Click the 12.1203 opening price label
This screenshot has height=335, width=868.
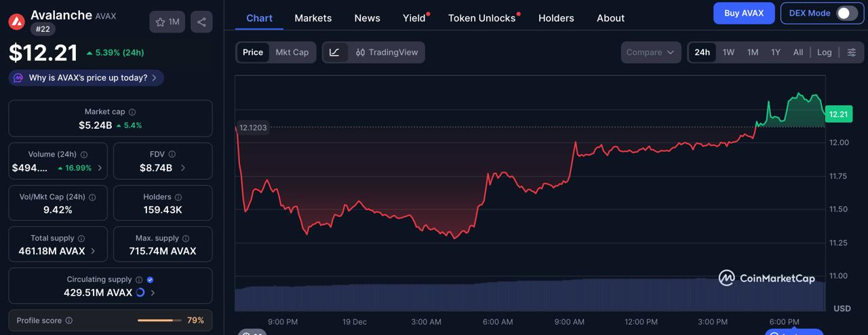[253, 127]
